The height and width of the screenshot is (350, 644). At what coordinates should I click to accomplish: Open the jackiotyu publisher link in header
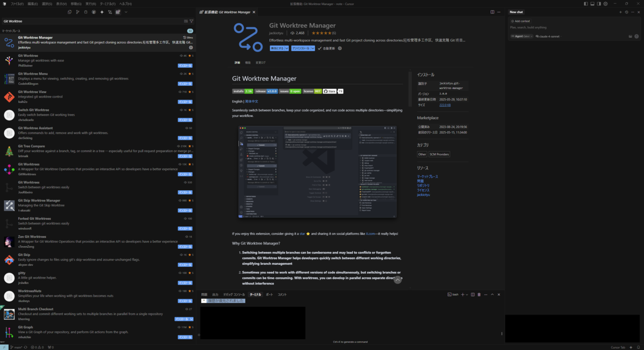coord(276,33)
